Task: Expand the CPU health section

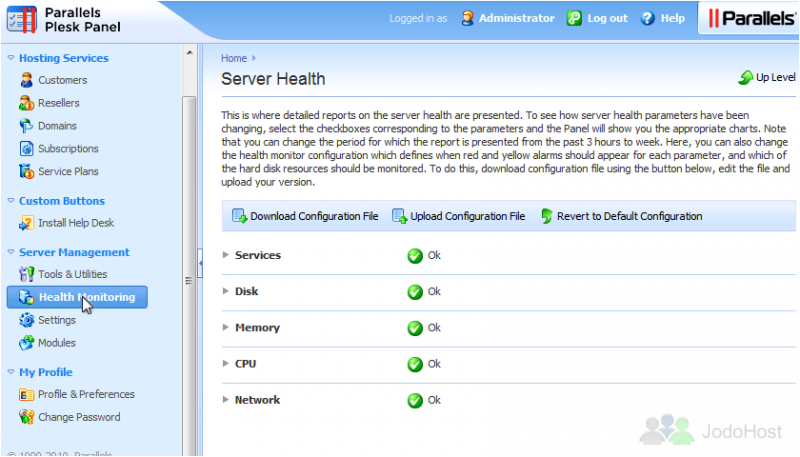Action: (x=225, y=364)
